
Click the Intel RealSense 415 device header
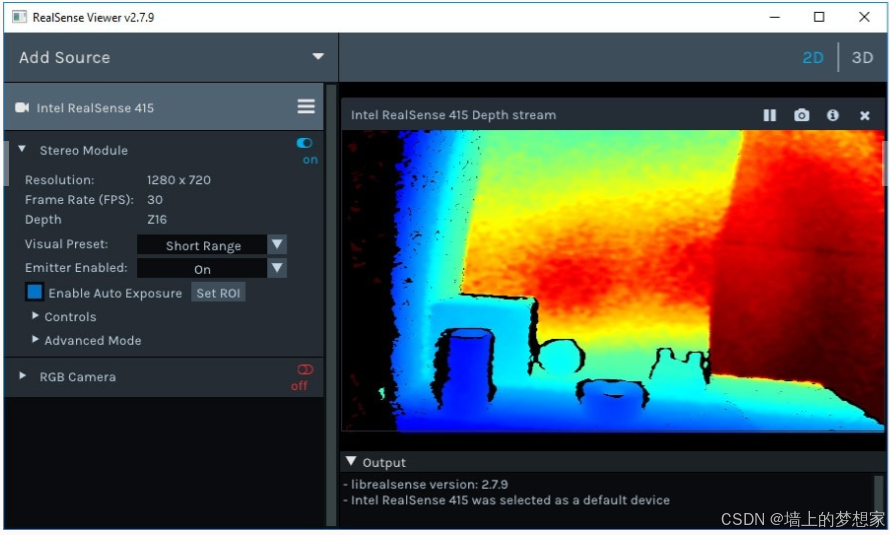pos(164,107)
